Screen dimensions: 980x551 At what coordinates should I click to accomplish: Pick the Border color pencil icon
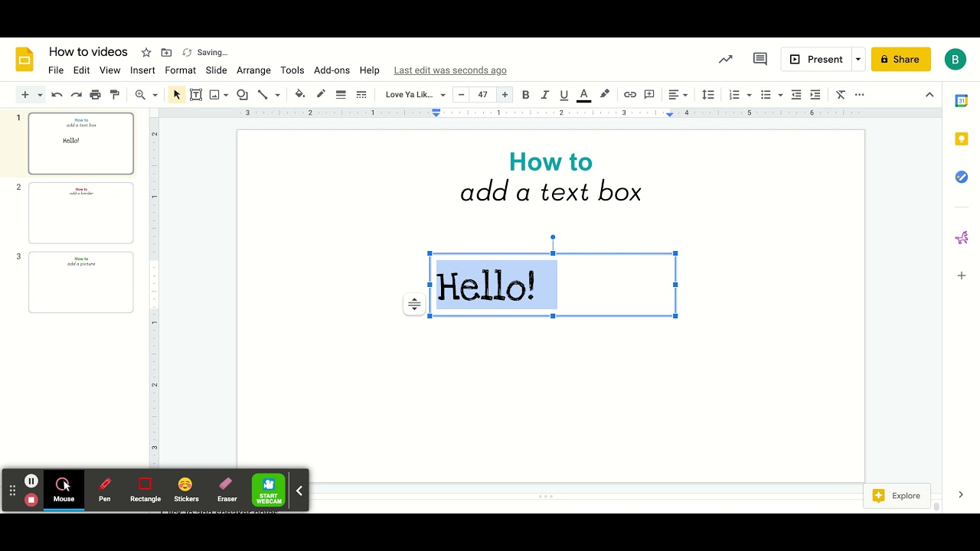(321, 95)
